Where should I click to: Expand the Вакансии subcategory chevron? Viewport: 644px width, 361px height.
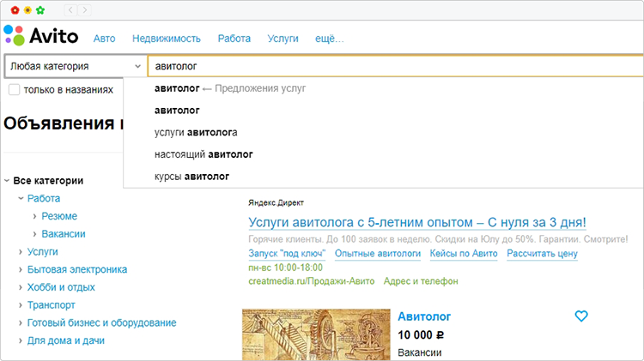35,234
